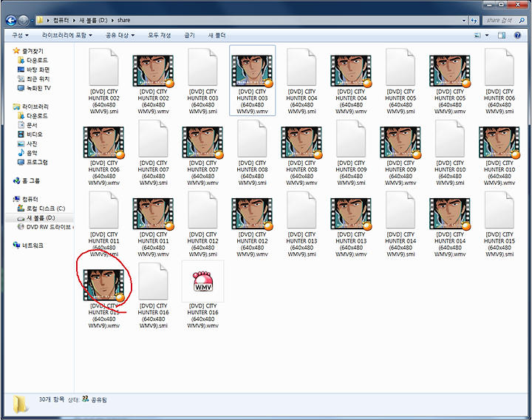Click the refresh button beside address bar

pyautogui.click(x=474, y=21)
